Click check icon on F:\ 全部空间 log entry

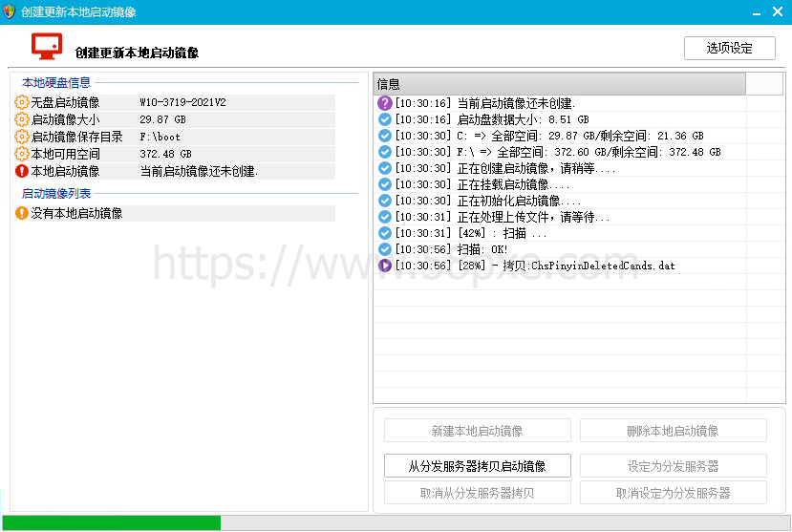(x=385, y=152)
